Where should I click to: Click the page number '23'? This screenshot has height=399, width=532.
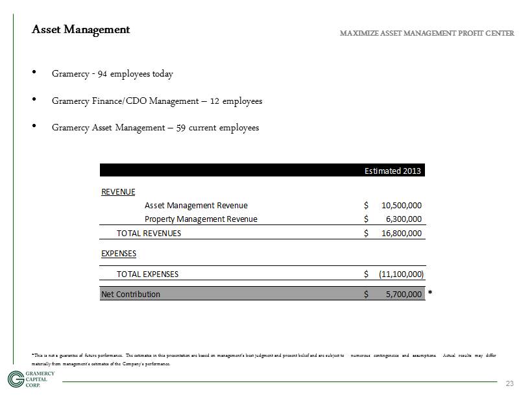tap(509, 383)
